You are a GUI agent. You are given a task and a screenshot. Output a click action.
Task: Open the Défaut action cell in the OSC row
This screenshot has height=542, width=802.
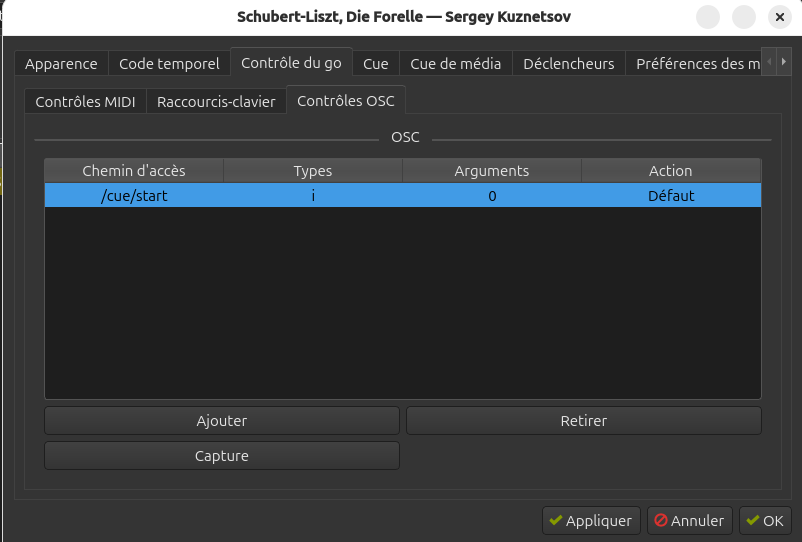pos(671,196)
